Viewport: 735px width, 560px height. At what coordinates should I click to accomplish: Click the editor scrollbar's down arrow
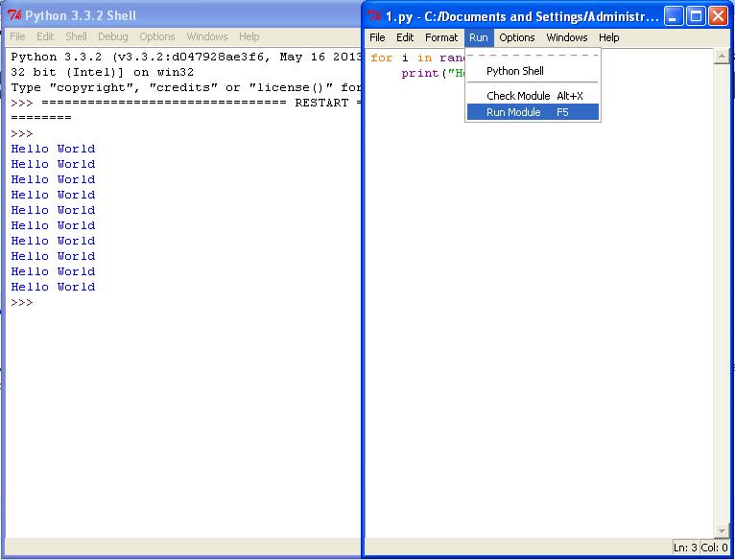[x=722, y=531]
